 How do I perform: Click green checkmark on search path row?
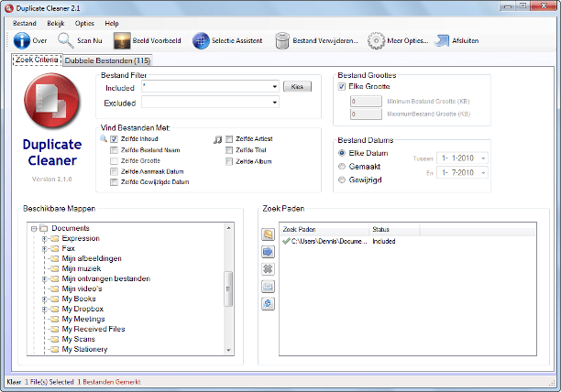(286, 241)
